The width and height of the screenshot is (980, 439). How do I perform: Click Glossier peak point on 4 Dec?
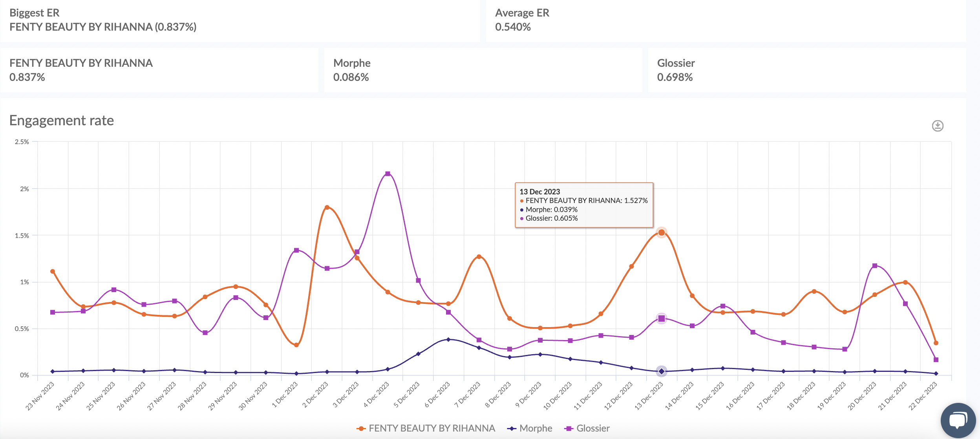388,174
